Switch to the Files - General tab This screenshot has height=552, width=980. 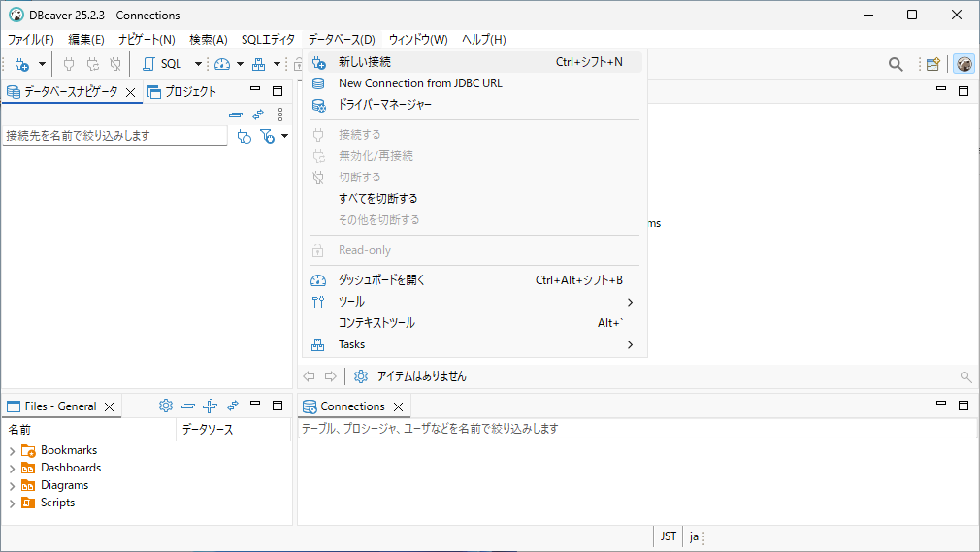pyautogui.click(x=52, y=406)
